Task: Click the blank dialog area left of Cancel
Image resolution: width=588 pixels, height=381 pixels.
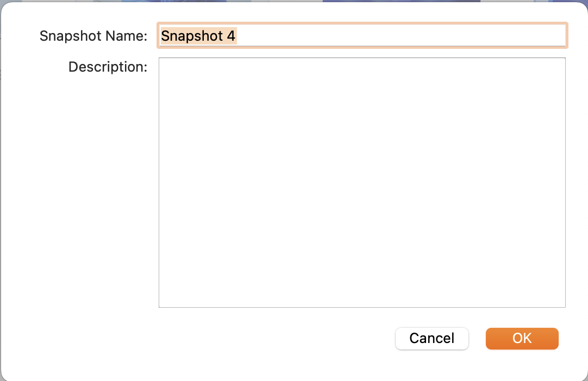Action: point(272,338)
